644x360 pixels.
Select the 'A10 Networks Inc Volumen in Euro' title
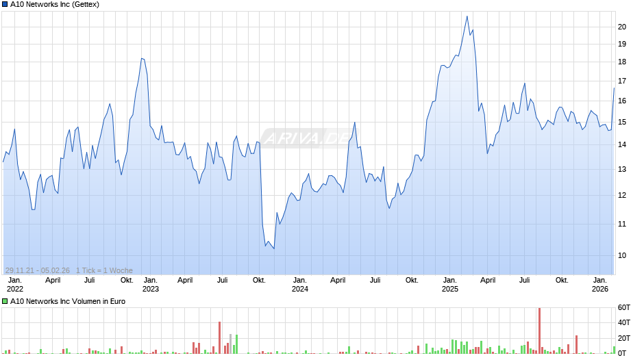pyautogui.click(x=68, y=301)
